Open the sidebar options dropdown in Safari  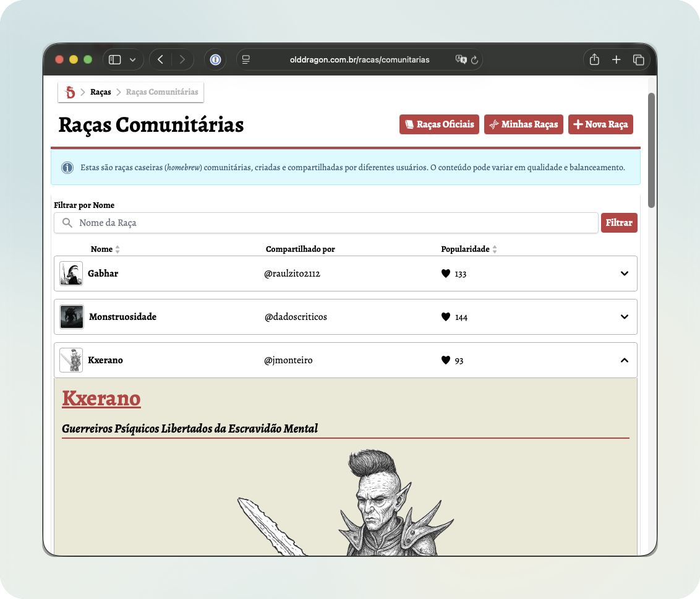pos(131,59)
